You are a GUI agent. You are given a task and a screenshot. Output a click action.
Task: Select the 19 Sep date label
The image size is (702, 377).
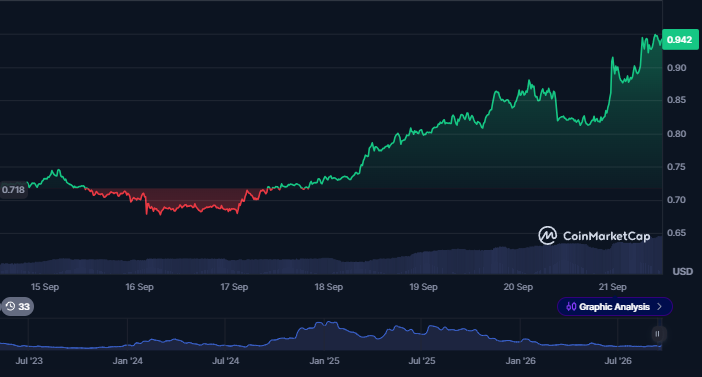point(424,287)
